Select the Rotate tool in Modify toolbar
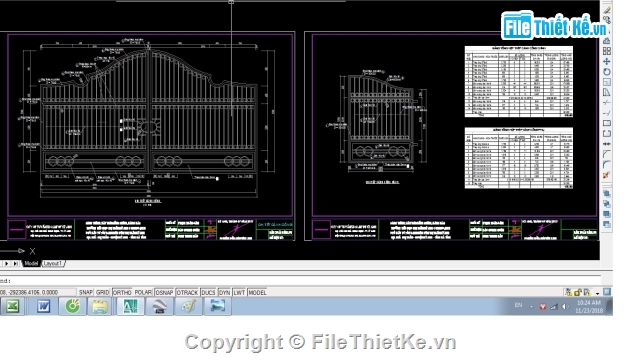The image size is (640, 360). [607, 72]
